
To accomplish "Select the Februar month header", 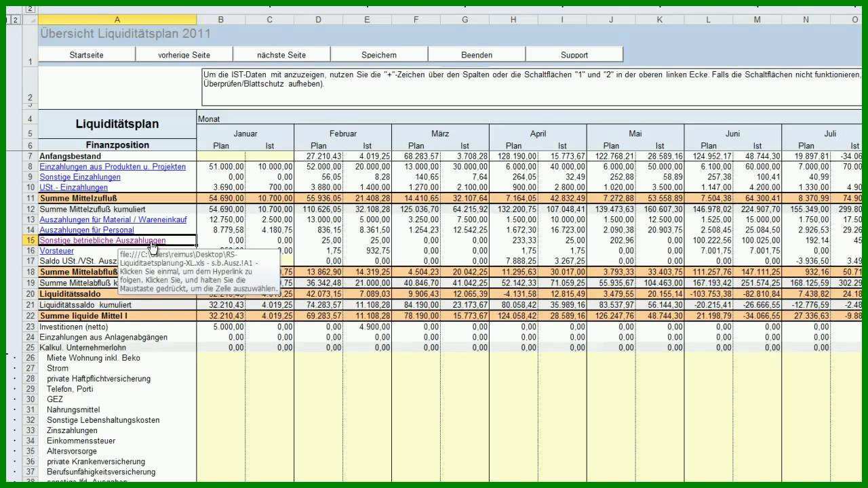I will [x=343, y=134].
